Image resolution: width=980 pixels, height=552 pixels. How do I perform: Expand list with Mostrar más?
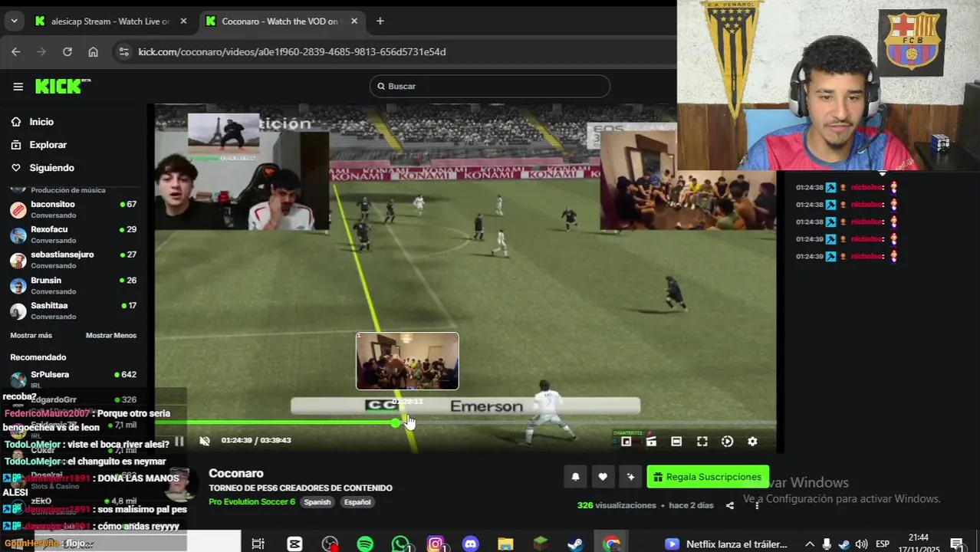point(31,336)
